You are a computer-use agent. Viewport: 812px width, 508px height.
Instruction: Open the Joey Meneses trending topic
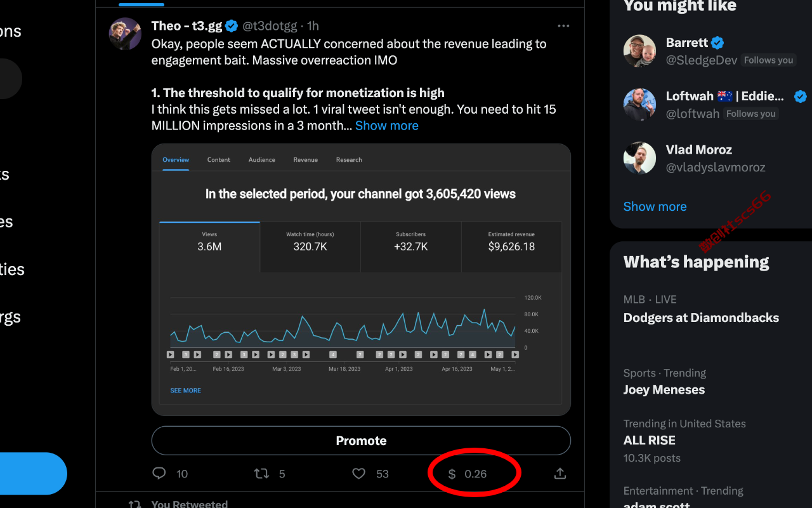(x=664, y=390)
